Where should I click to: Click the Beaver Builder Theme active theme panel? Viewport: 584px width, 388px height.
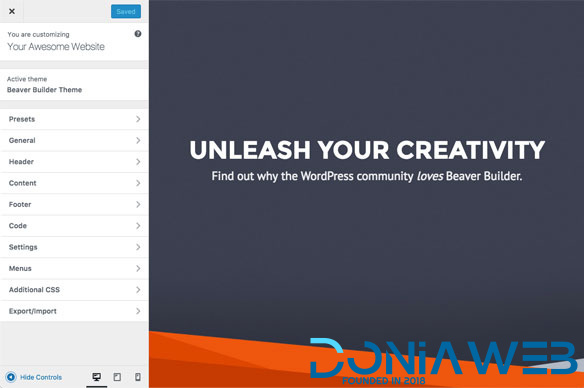[74, 85]
